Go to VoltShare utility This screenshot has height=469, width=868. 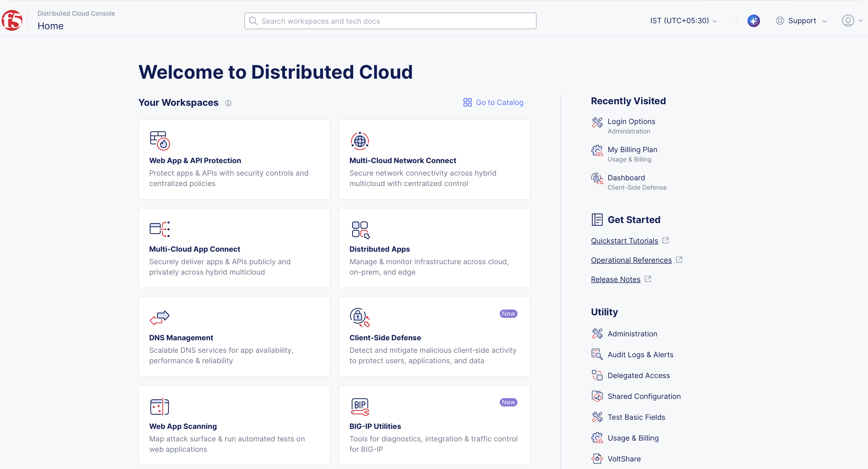(624, 459)
